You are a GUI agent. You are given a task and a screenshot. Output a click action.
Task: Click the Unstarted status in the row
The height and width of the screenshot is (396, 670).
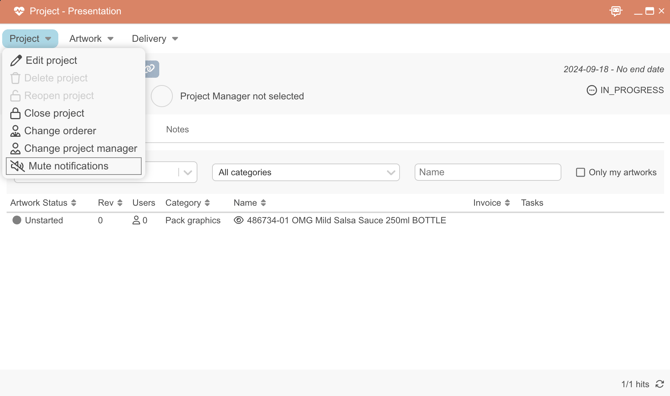38,220
